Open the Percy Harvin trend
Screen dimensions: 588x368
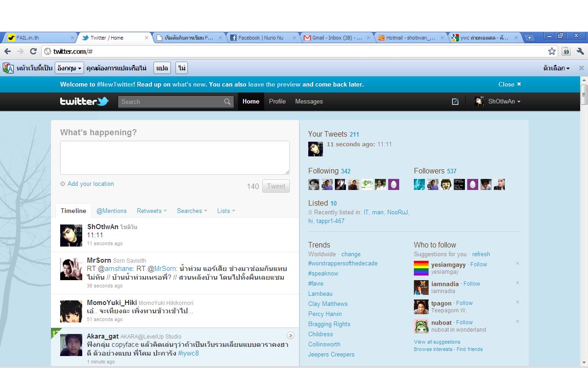click(x=325, y=314)
